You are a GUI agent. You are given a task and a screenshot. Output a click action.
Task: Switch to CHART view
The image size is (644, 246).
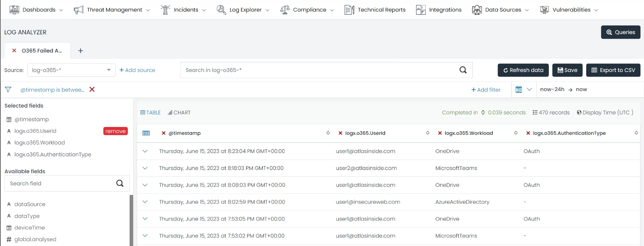[179, 113]
